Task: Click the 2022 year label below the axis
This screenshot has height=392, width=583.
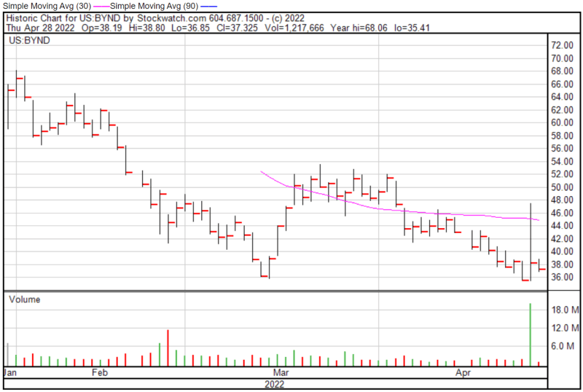Action: pos(275,384)
